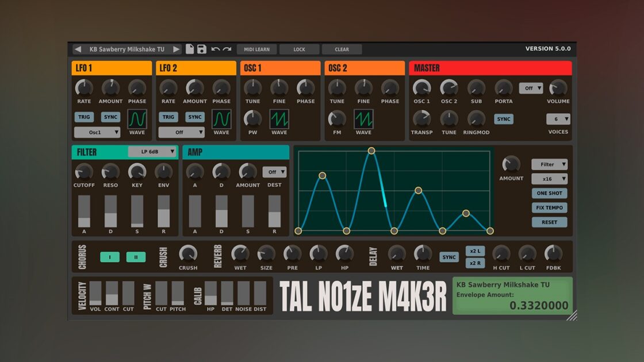Go to next preset with right arrow
Image resolution: width=644 pixels, height=362 pixels.
tap(176, 49)
